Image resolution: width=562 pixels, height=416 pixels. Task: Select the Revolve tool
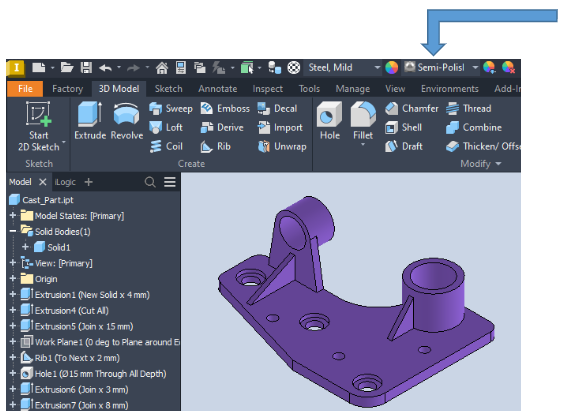(127, 120)
